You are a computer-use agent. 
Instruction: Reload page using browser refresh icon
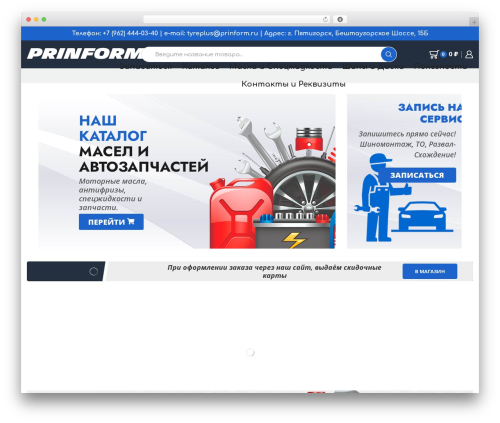click(x=325, y=19)
